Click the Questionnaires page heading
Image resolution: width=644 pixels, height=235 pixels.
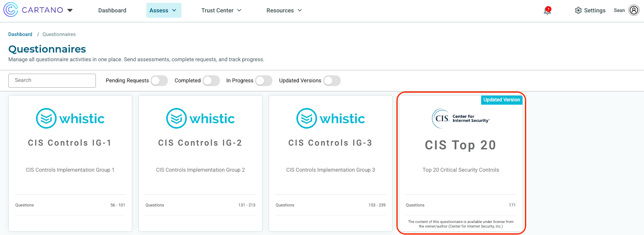pos(47,49)
